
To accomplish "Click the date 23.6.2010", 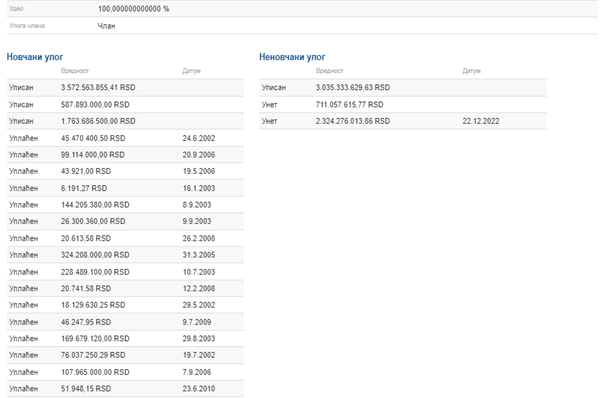I will (199, 389).
